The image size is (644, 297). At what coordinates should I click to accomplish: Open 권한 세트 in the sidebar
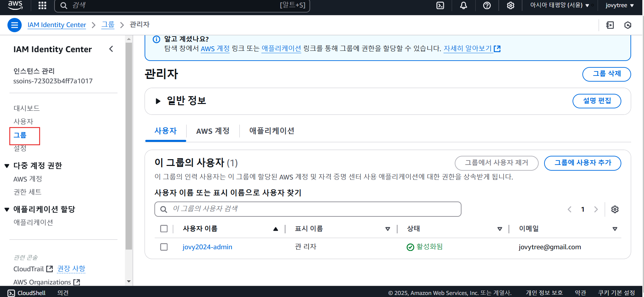[x=27, y=192]
